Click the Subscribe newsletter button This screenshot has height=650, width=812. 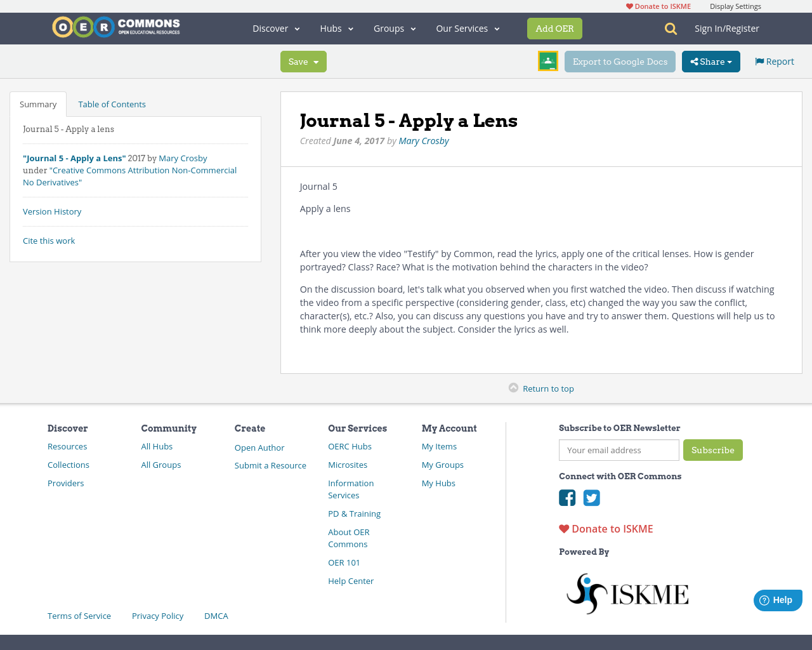pyautogui.click(x=712, y=450)
